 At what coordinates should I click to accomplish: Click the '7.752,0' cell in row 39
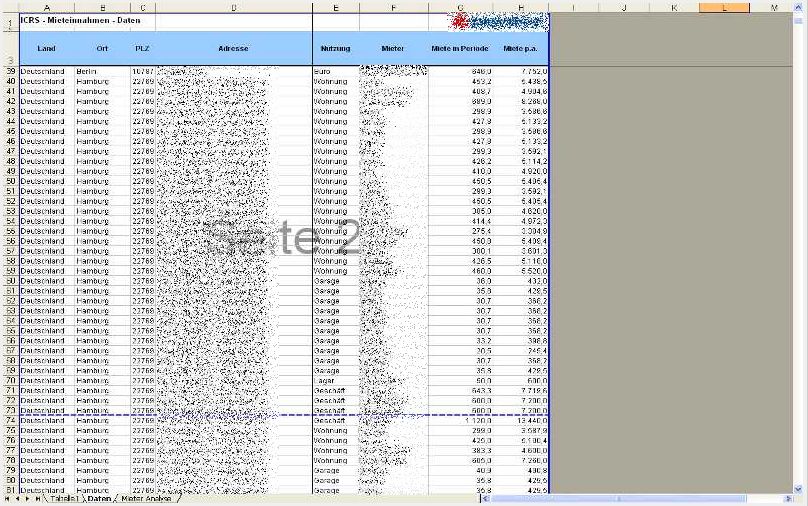(520, 71)
